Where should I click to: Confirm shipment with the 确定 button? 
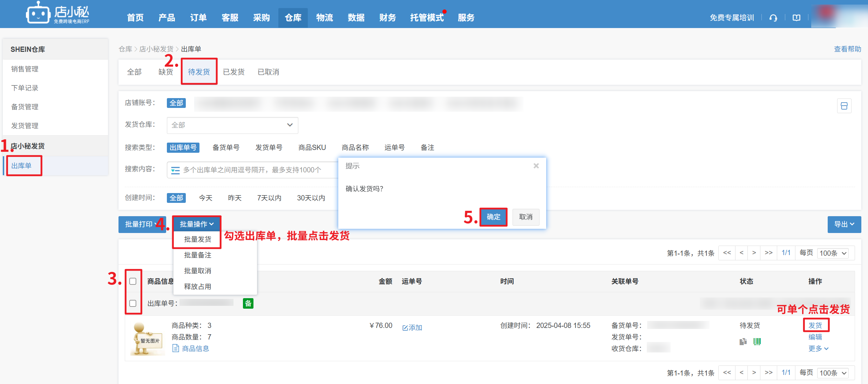tap(493, 217)
